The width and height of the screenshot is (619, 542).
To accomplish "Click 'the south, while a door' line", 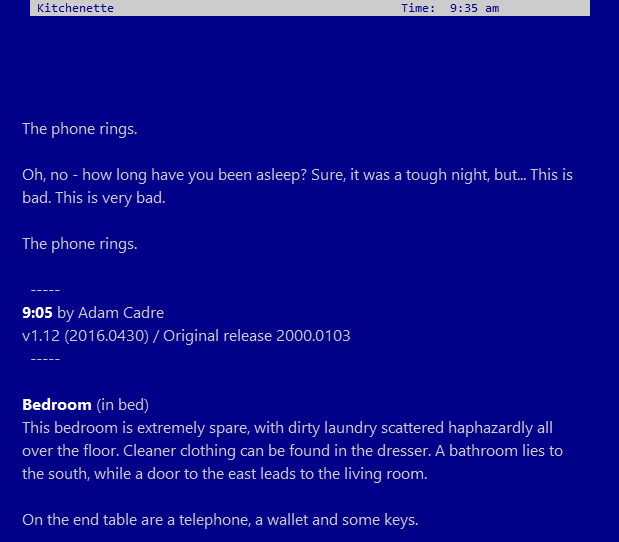I will [225, 474].
